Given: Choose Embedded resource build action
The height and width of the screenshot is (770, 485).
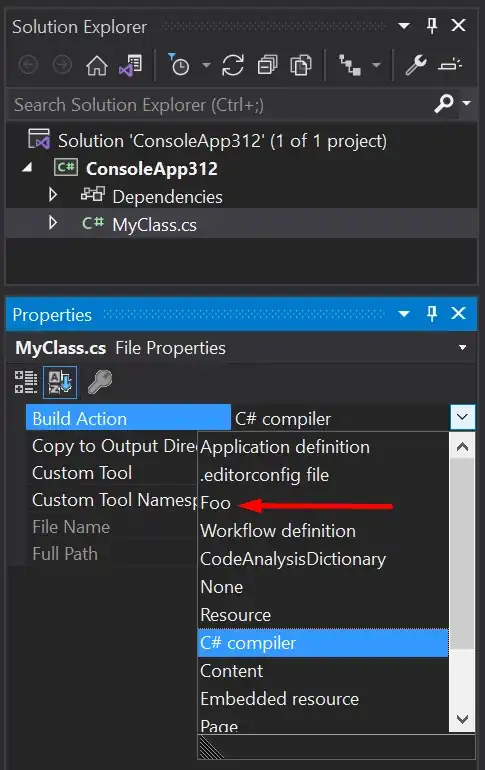Looking at the screenshot, I should [279, 699].
